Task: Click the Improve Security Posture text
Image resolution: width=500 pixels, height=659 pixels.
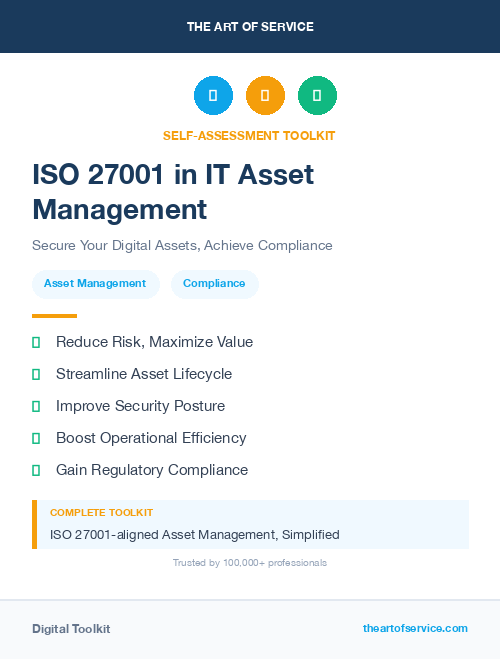Action: click(140, 406)
